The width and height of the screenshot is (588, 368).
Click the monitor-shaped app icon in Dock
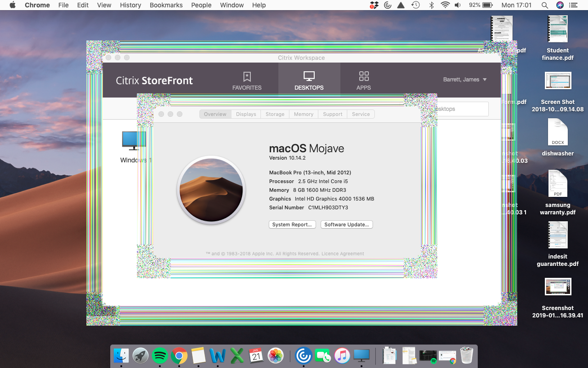[x=362, y=355]
